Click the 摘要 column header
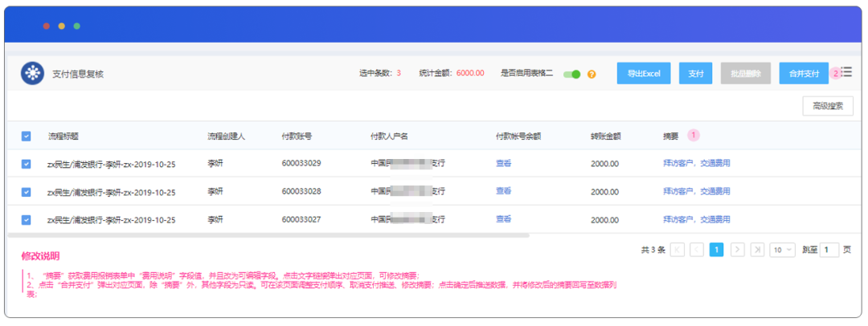This screenshot has width=868, height=326. pos(670,137)
